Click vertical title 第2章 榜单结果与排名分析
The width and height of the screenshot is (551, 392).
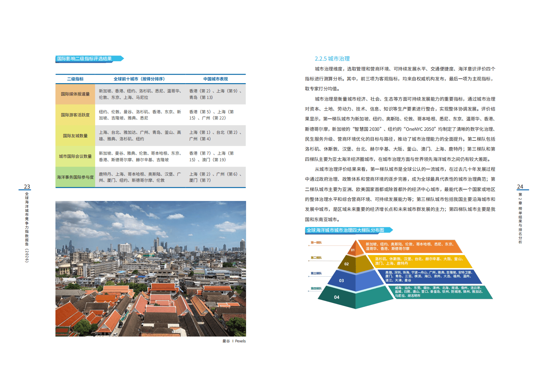click(520, 218)
